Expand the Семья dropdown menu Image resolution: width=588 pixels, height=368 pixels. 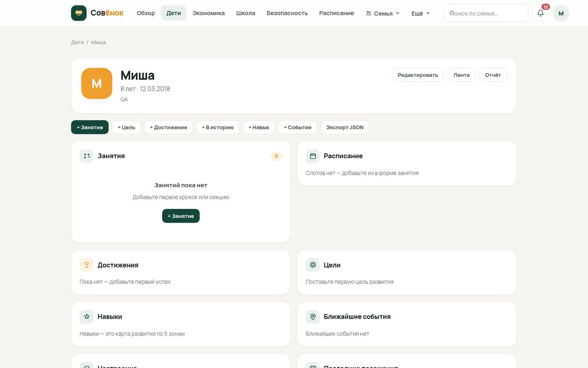383,13
